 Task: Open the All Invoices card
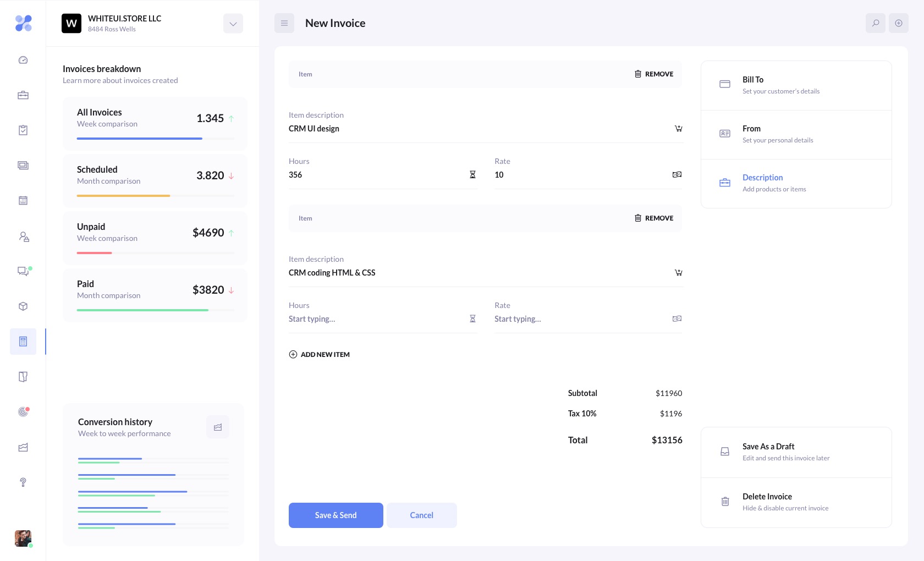click(155, 124)
